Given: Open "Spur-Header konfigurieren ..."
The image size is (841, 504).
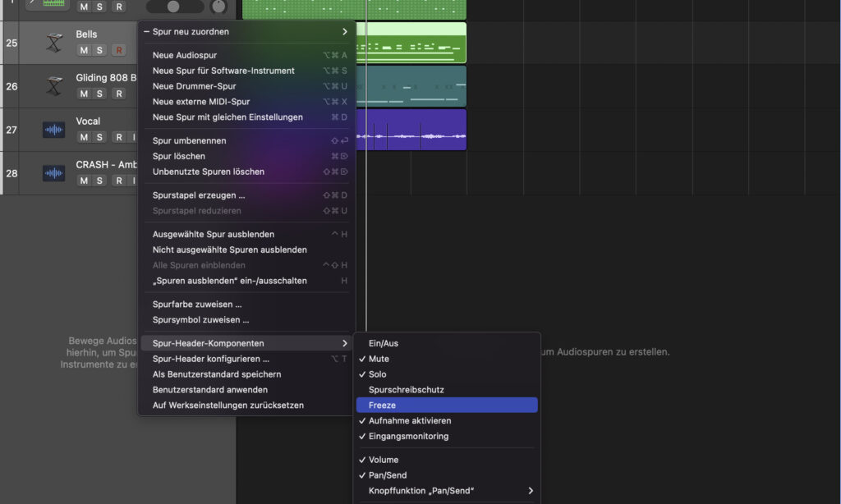Looking at the screenshot, I should pos(246,359).
